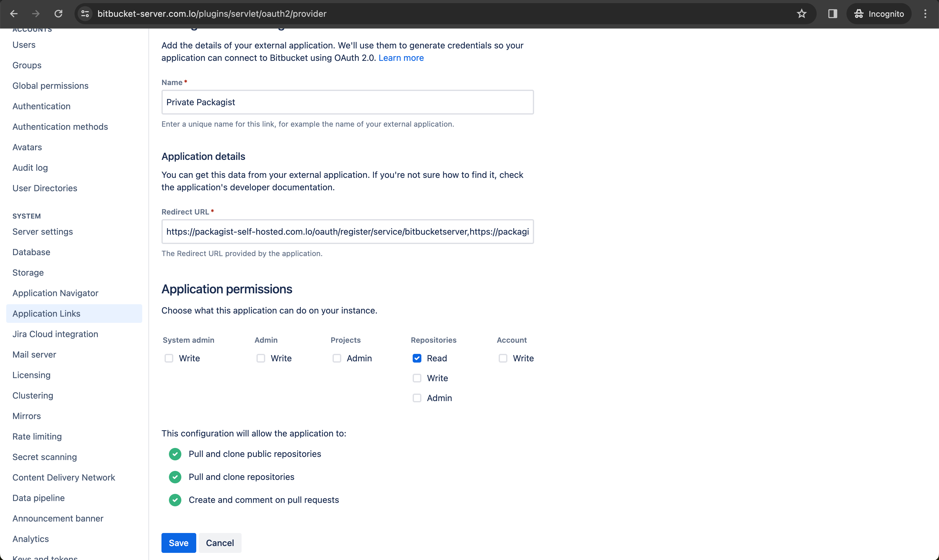Click the Save button
This screenshot has width=939, height=560.
[178, 543]
